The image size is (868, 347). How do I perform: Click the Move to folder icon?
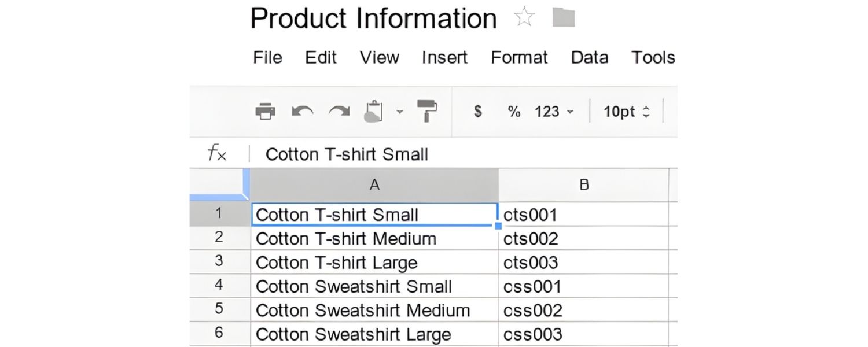click(564, 17)
